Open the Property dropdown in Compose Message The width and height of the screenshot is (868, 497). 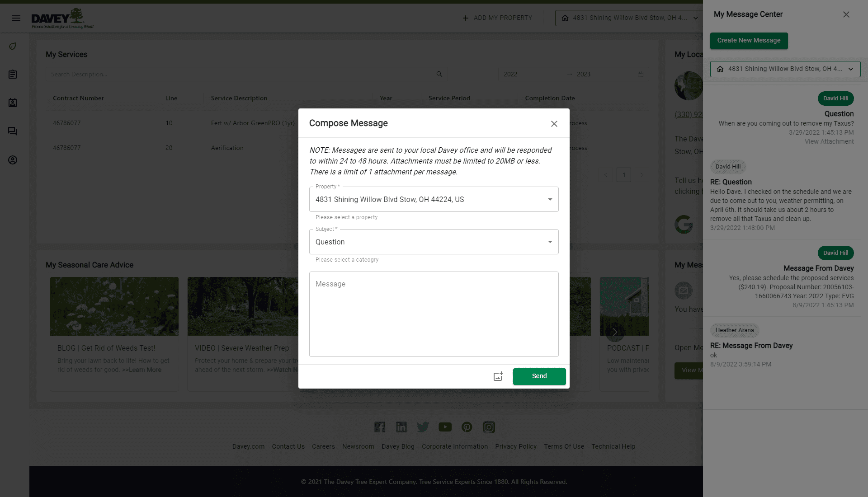point(550,199)
